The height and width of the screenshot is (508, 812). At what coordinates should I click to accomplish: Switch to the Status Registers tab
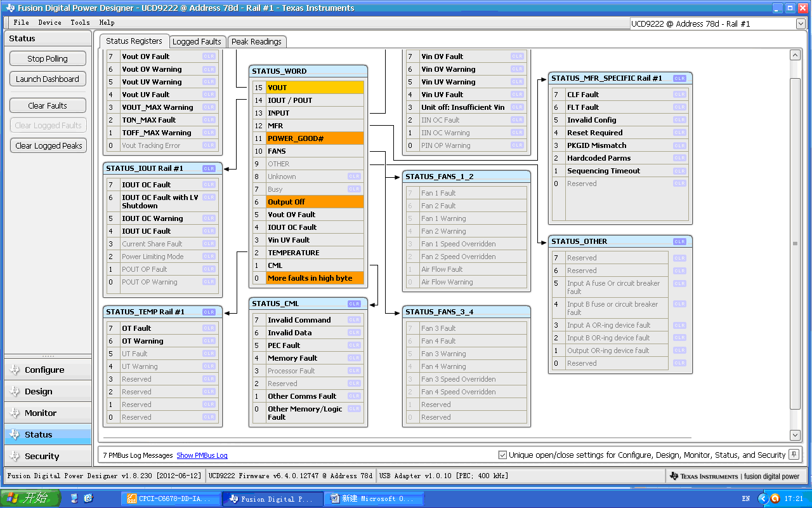(x=134, y=41)
